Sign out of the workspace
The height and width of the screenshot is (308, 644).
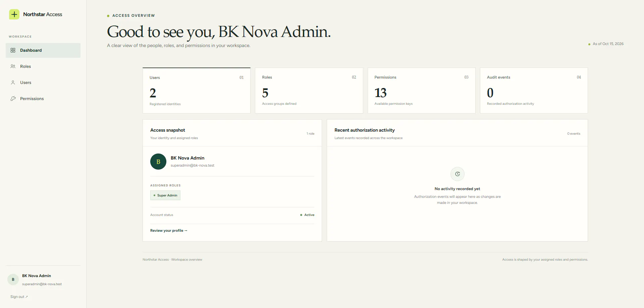point(19,297)
